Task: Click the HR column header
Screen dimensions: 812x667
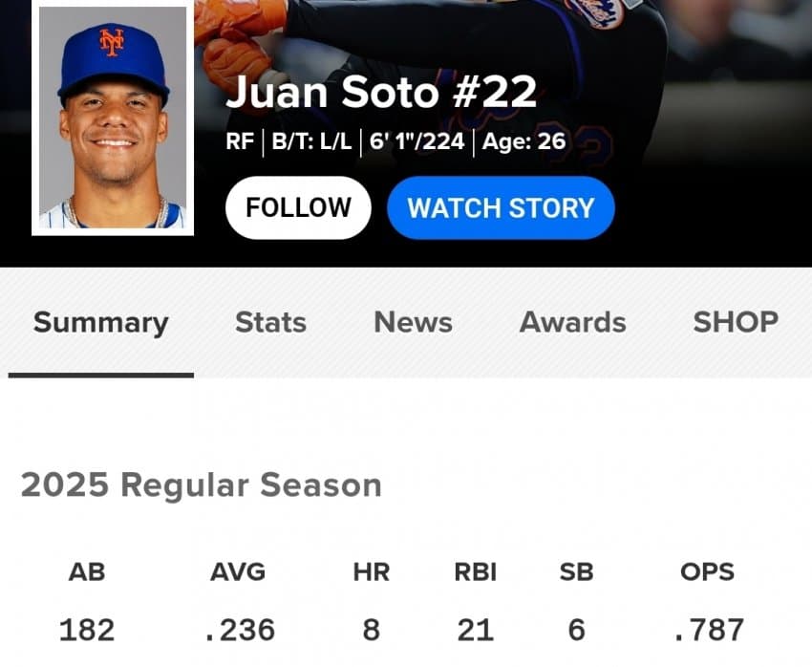Action: (x=372, y=572)
